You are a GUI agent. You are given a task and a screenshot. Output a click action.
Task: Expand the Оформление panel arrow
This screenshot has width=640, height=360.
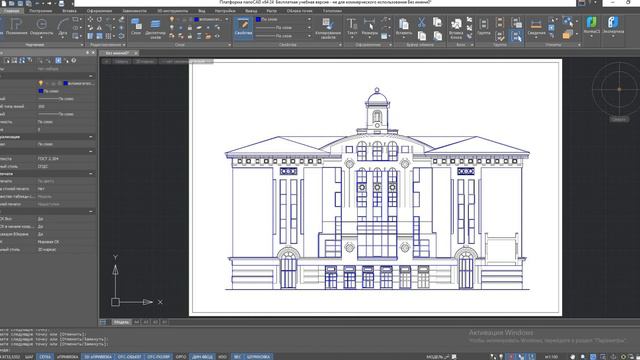(391, 45)
